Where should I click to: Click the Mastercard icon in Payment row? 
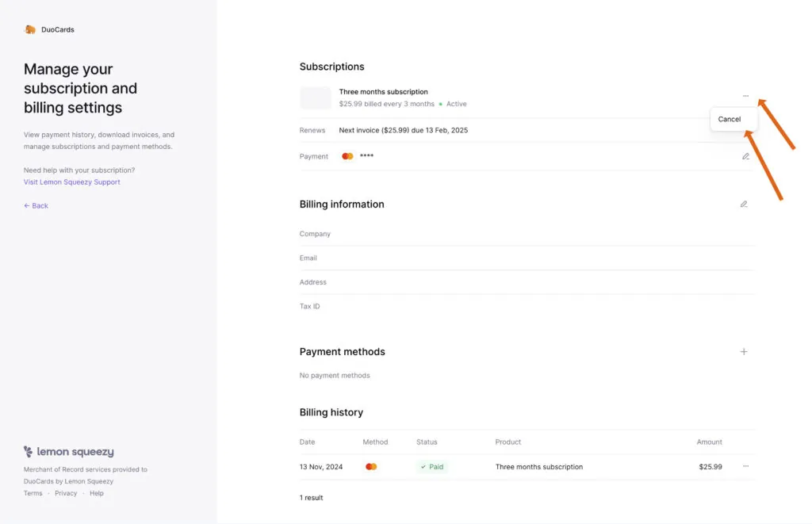tap(347, 156)
